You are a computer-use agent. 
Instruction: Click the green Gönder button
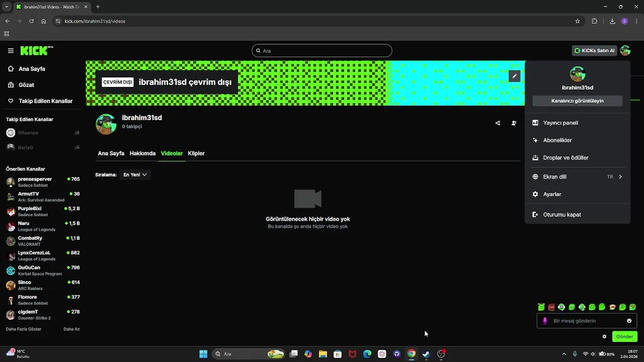tap(625, 336)
